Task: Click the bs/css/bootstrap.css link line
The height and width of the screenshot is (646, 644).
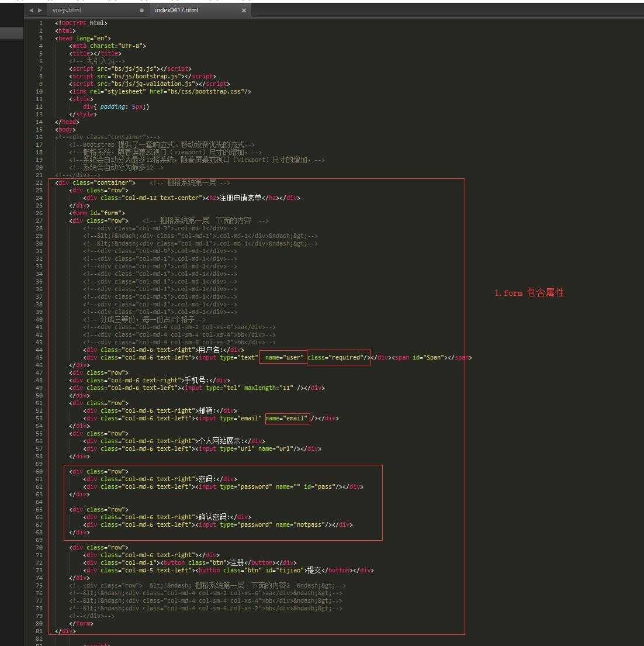Action: 160,91
